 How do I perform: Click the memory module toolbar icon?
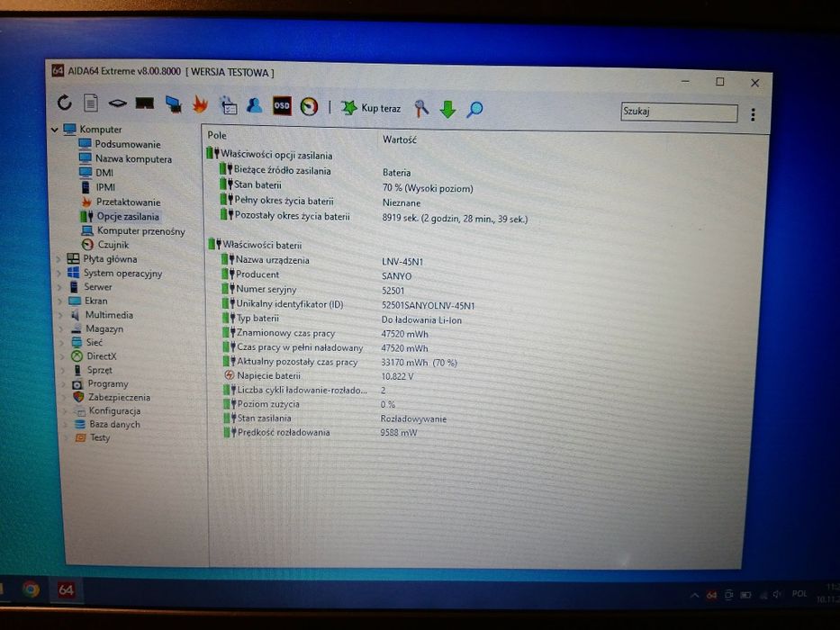(x=145, y=103)
